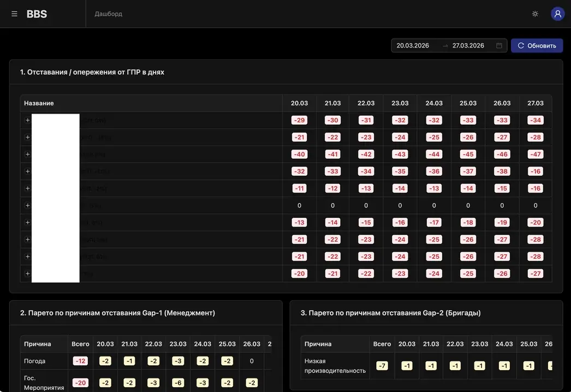Expand the row starting with -11
This screenshot has width=571, height=392.
tap(27, 188)
